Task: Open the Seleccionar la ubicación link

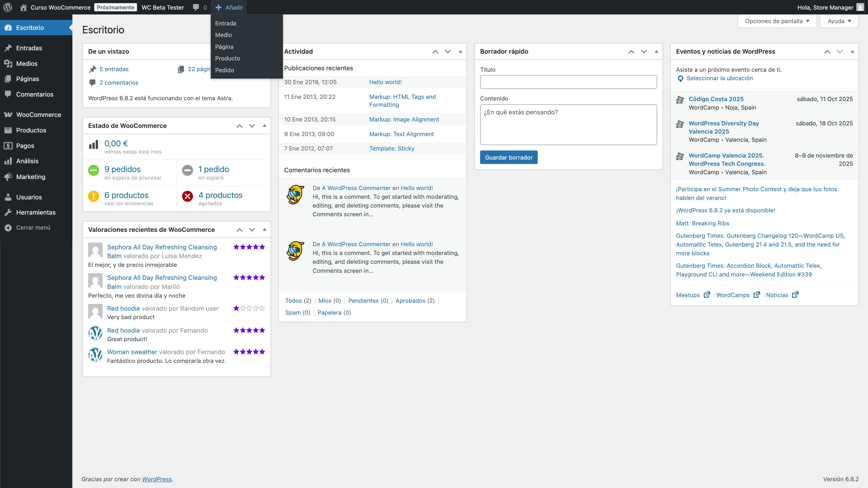Action: [x=719, y=78]
